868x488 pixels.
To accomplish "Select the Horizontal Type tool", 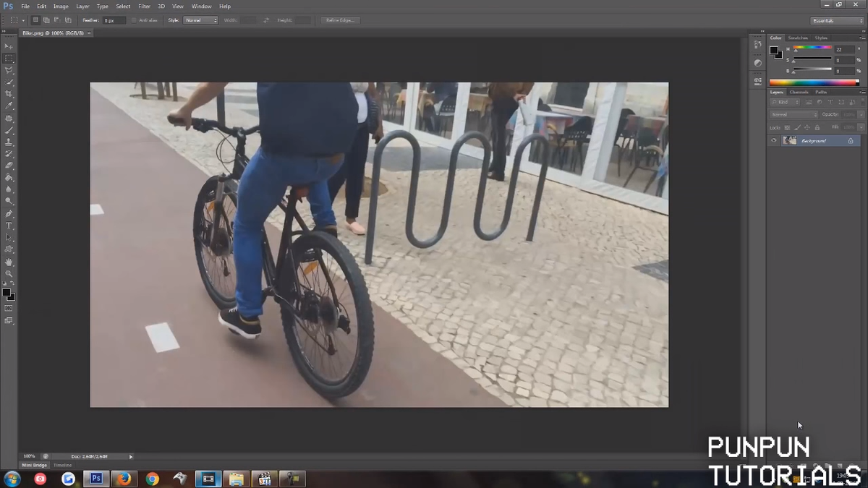I will [x=9, y=226].
